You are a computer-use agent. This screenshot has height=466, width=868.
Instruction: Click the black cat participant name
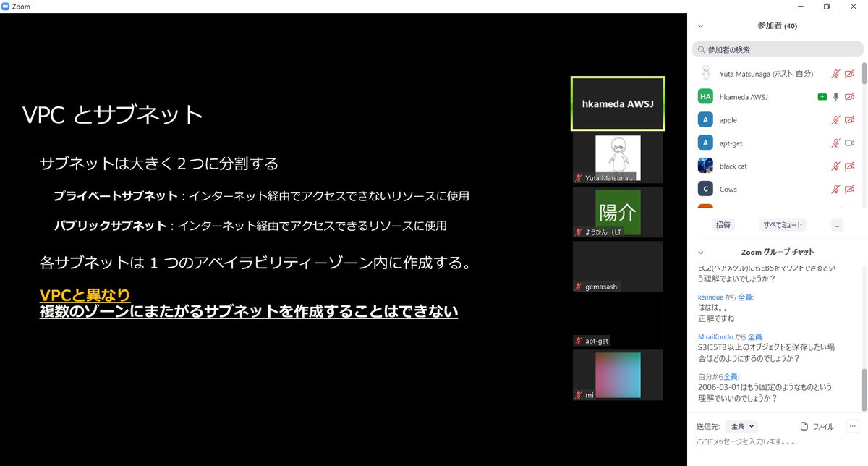click(x=733, y=166)
